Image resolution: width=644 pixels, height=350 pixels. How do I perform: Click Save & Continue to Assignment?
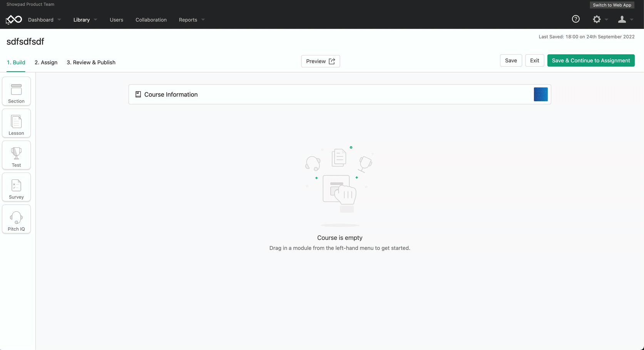click(590, 60)
